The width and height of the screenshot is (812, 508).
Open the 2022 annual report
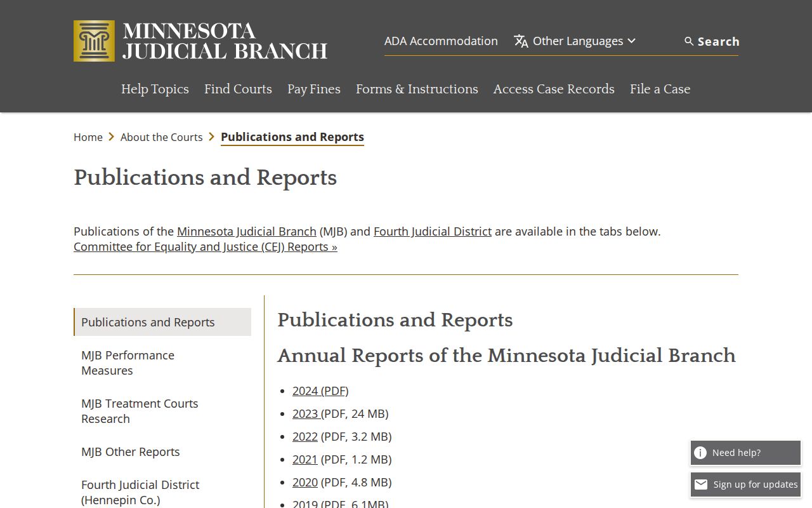point(305,436)
